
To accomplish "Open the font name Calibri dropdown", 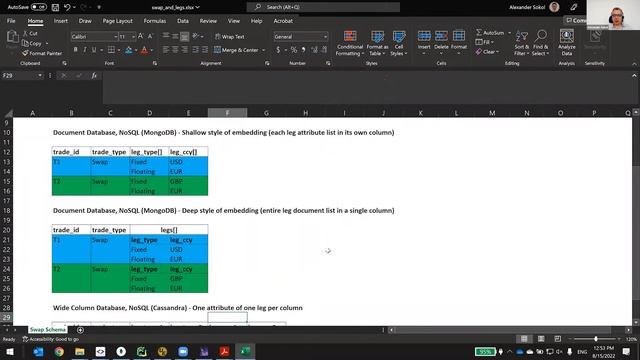I will pos(115,37).
